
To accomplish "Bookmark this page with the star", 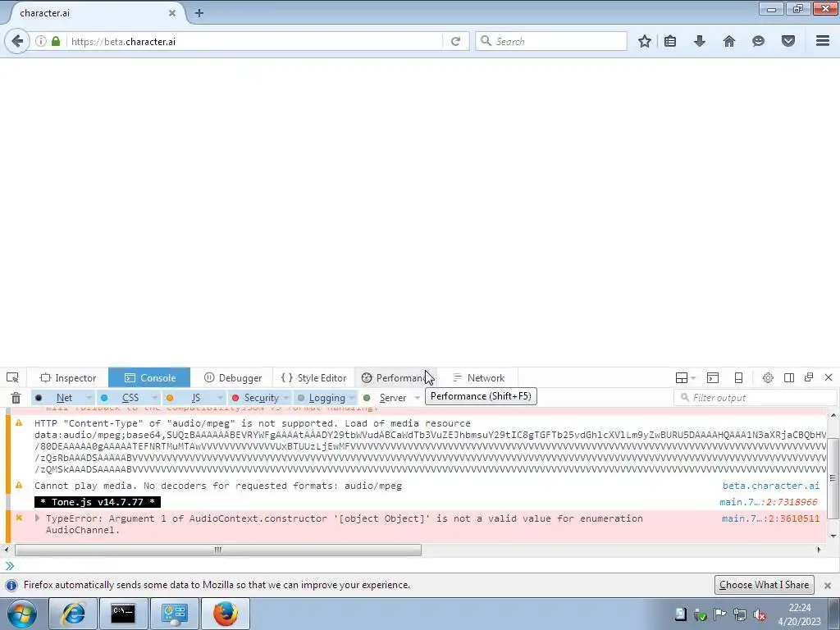I will pos(645,41).
